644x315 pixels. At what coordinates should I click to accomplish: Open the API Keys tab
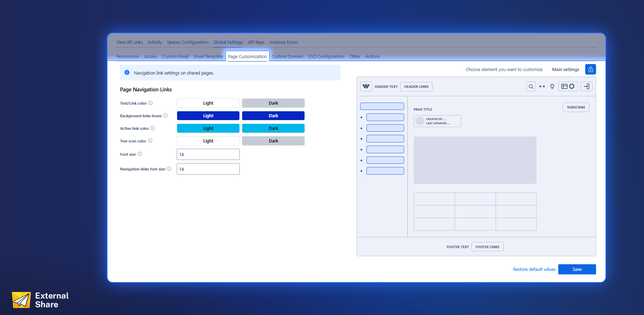(256, 42)
